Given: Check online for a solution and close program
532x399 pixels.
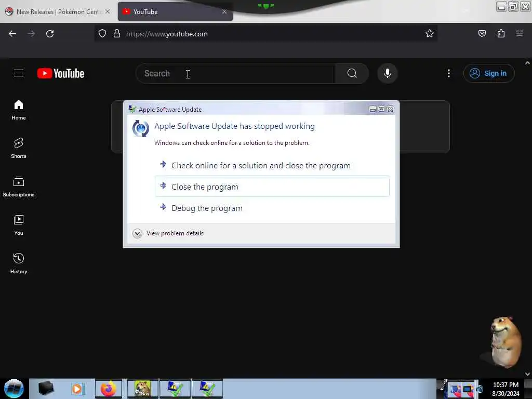Looking at the screenshot, I should pyautogui.click(x=272, y=166).
